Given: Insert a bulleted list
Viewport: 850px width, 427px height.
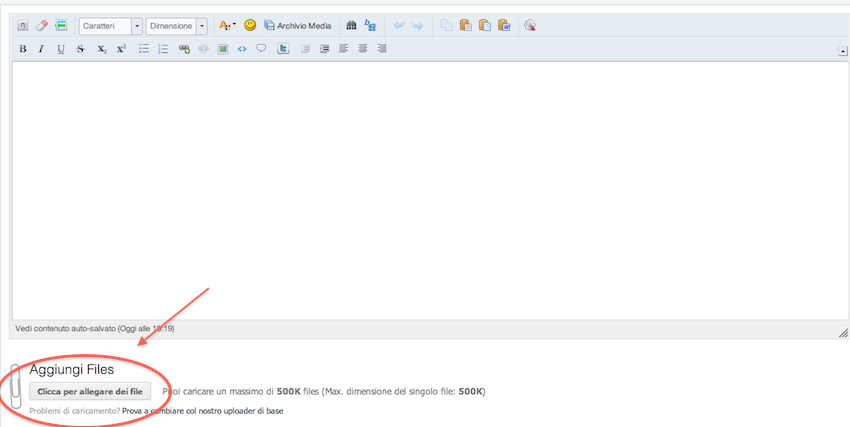Looking at the screenshot, I should tap(144, 49).
